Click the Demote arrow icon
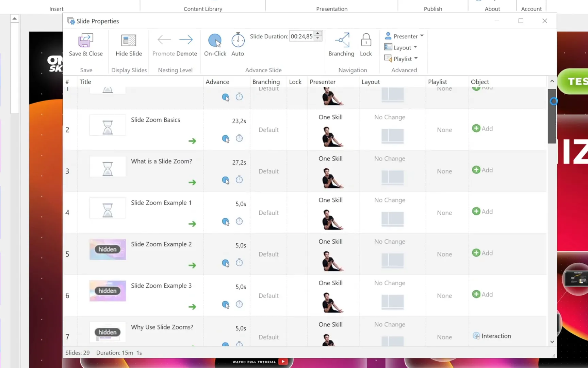Image resolution: width=588 pixels, height=368 pixels. 186,40
